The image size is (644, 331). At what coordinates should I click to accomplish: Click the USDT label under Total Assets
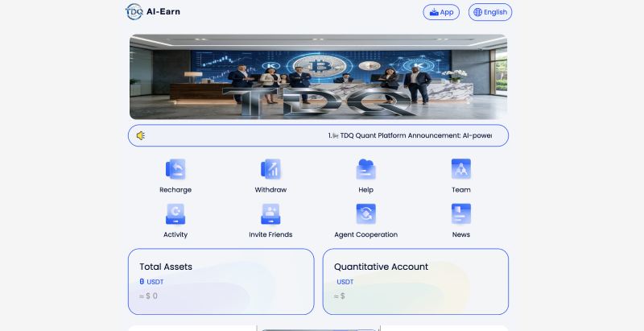point(155,282)
